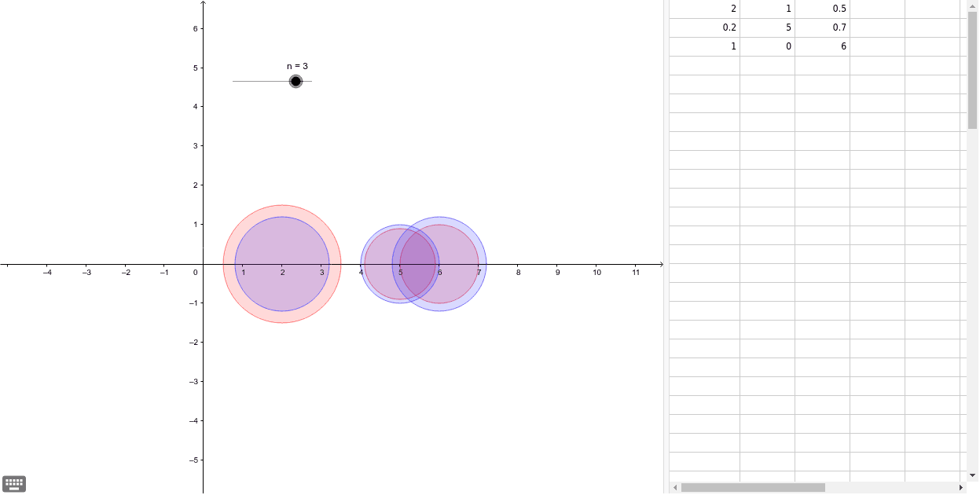
Task: Select the spreadsheet cell containing 5
Action: 767,27
